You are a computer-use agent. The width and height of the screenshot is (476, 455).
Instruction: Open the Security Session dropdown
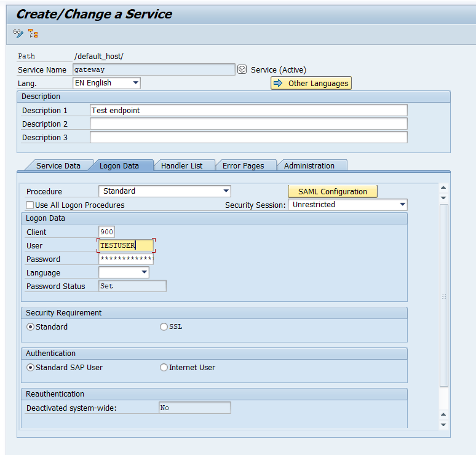pyautogui.click(x=402, y=205)
